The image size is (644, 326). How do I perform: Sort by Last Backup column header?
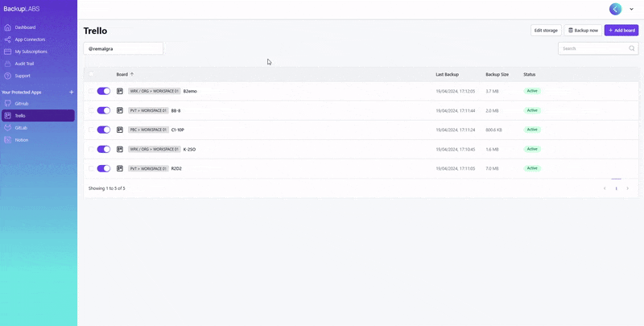coord(447,74)
